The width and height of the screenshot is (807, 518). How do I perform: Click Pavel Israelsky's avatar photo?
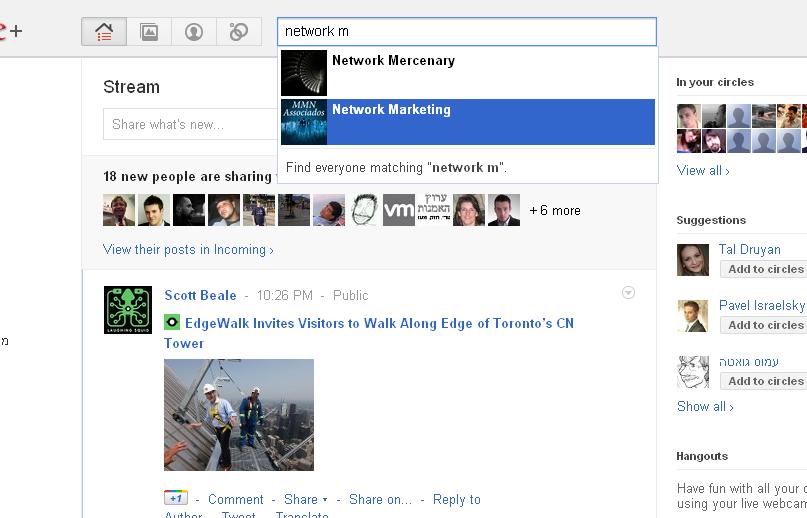(x=693, y=316)
